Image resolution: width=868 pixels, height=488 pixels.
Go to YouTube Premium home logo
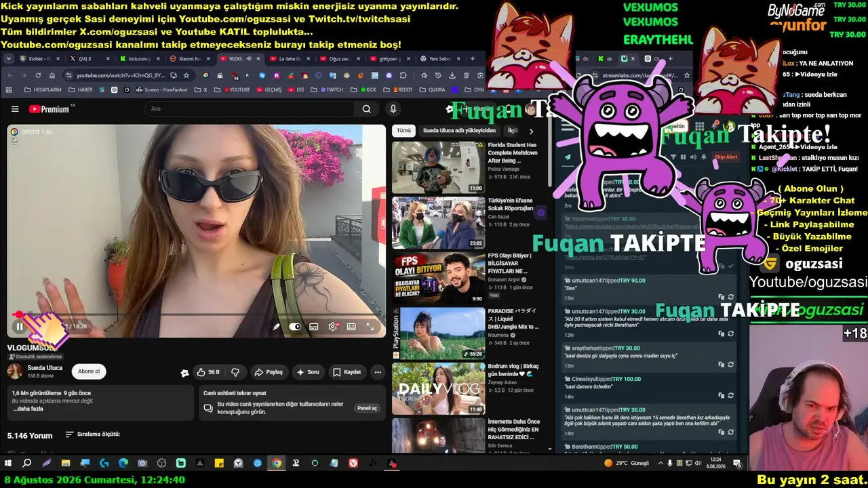(x=50, y=109)
